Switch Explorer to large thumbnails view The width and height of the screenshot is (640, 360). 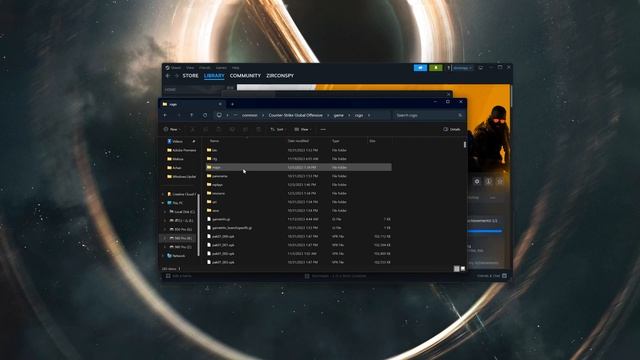(463, 269)
